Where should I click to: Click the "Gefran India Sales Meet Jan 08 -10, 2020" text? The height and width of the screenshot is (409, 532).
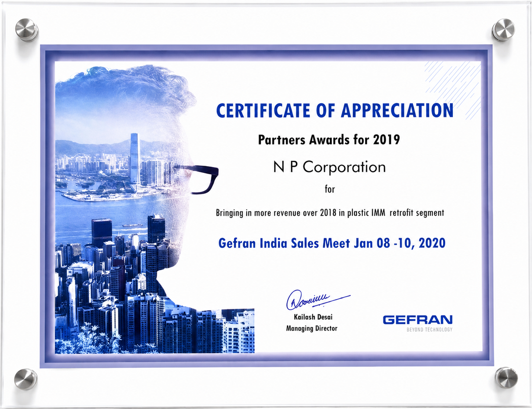[x=332, y=243]
